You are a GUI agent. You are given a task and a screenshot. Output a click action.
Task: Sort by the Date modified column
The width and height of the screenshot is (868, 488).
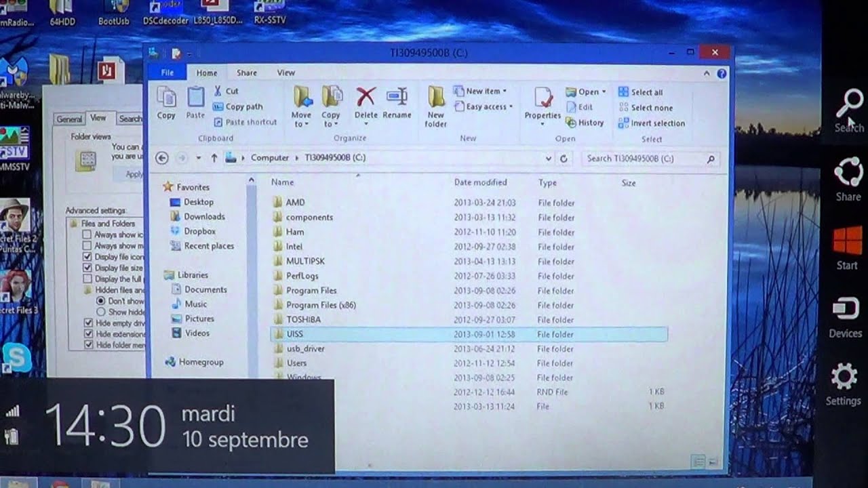coord(480,182)
